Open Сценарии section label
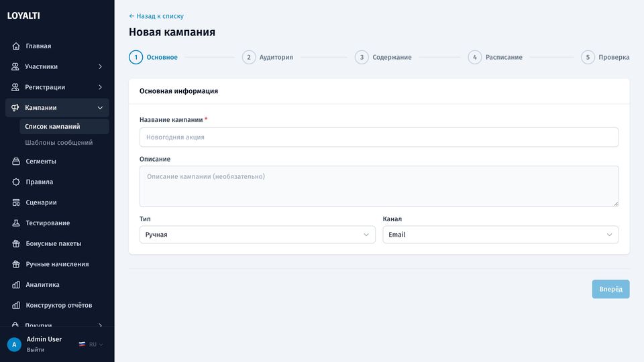The width and height of the screenshot is (644, 362). (41, 202)
